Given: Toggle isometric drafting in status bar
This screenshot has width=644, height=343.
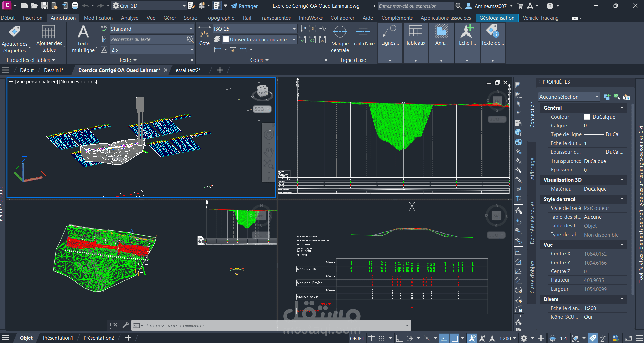Looking at the screenshot, I should [427, 338].
